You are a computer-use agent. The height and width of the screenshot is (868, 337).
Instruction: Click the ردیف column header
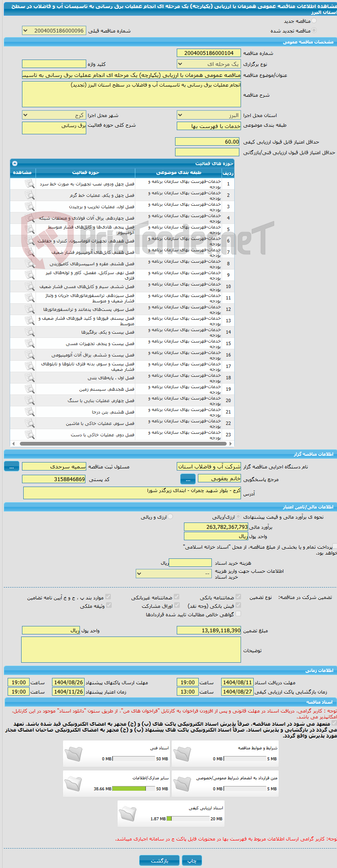(228, 173)
